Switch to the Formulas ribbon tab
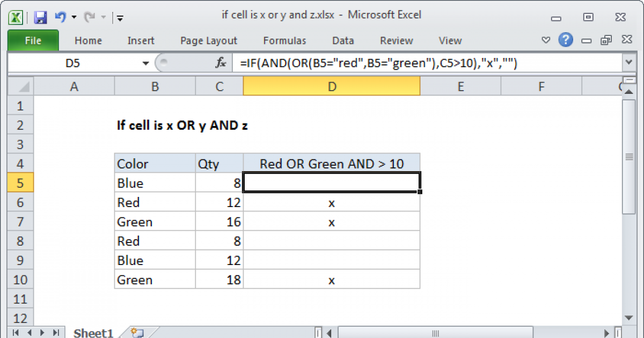This screenshot has width=644, height=338. [284, 40]
